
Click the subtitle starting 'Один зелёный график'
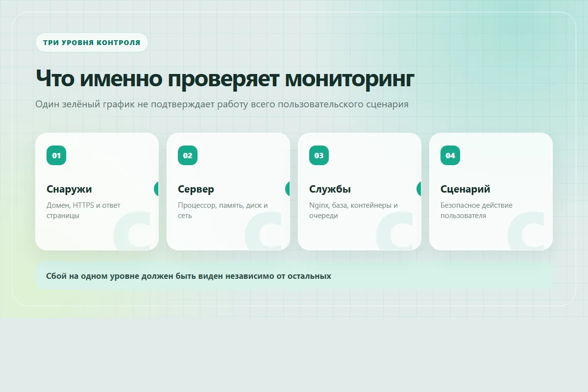tap(222, 104)
